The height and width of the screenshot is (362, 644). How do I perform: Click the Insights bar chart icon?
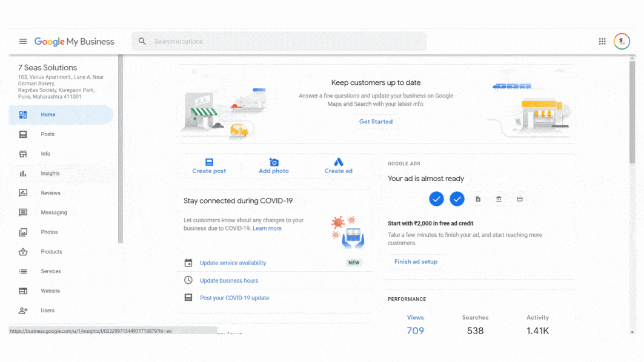click(x=23, y=174)
